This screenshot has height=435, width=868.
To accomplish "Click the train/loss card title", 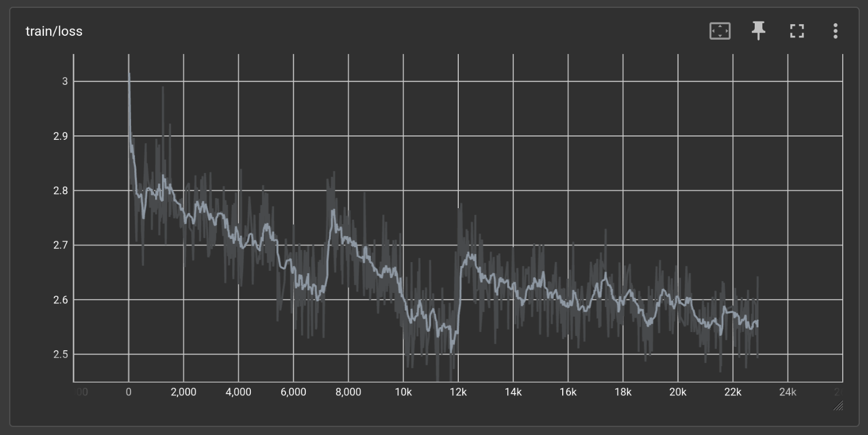I will point(54,31).
